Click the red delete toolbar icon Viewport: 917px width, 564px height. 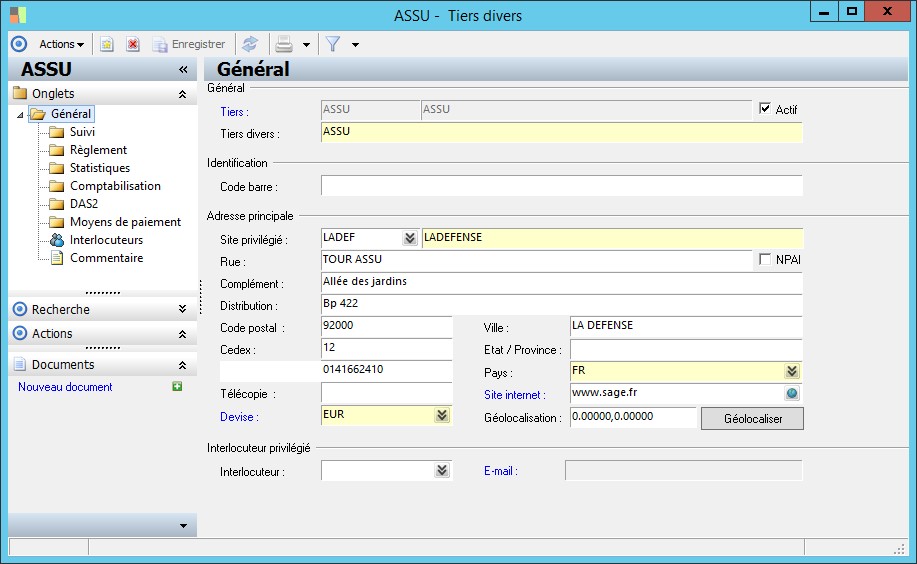pos(132,44)
